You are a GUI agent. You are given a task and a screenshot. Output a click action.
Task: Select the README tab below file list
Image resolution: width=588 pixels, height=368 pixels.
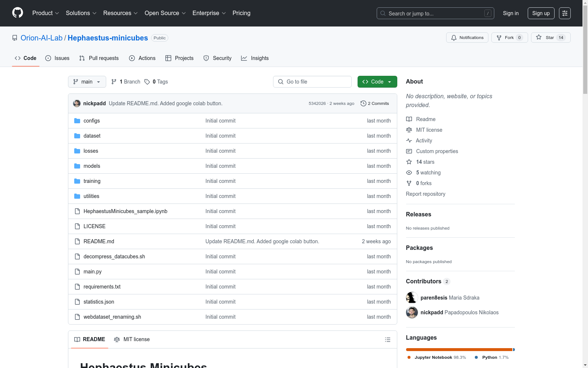point(90,339)
